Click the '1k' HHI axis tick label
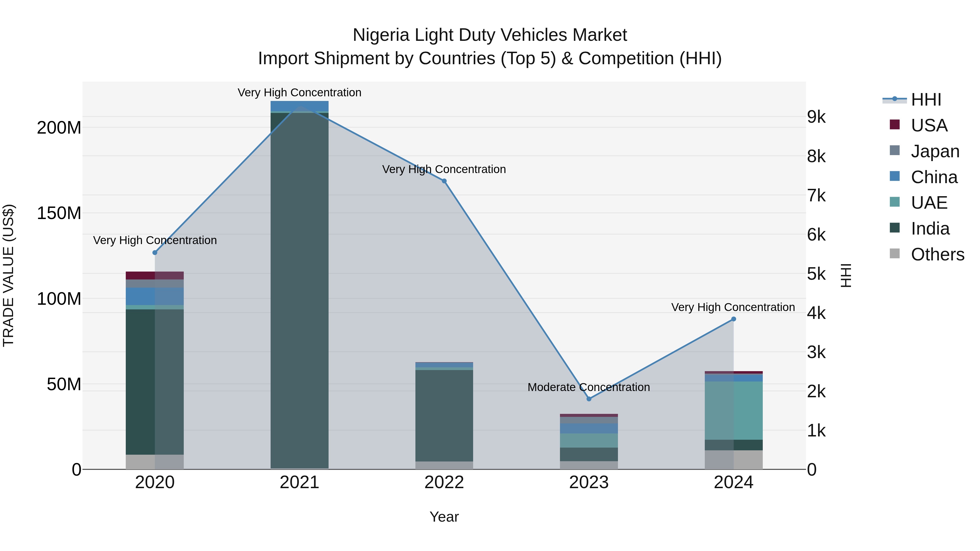 [816, 431]
